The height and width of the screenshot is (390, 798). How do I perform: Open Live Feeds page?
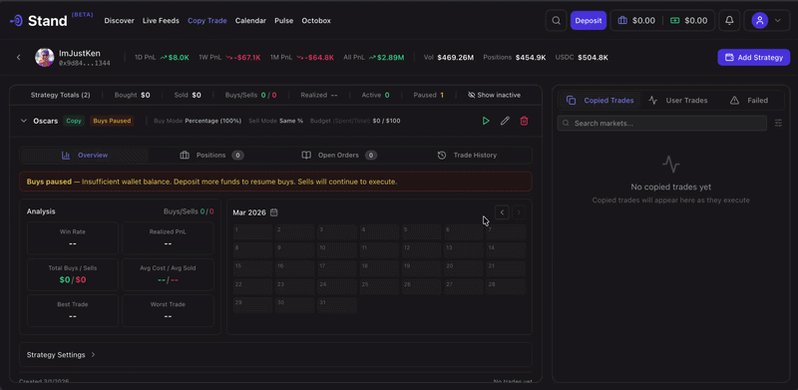pos(161,21)
